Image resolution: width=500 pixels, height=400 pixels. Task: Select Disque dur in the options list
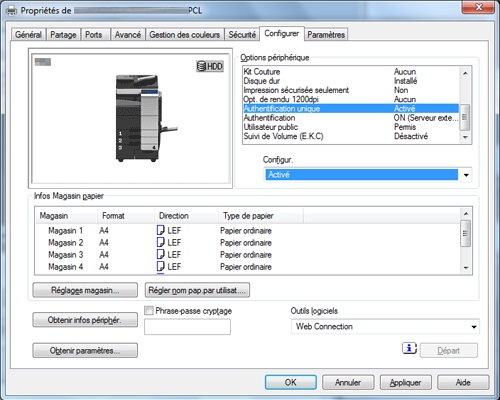pyautogui.click(x=351, y=81)
